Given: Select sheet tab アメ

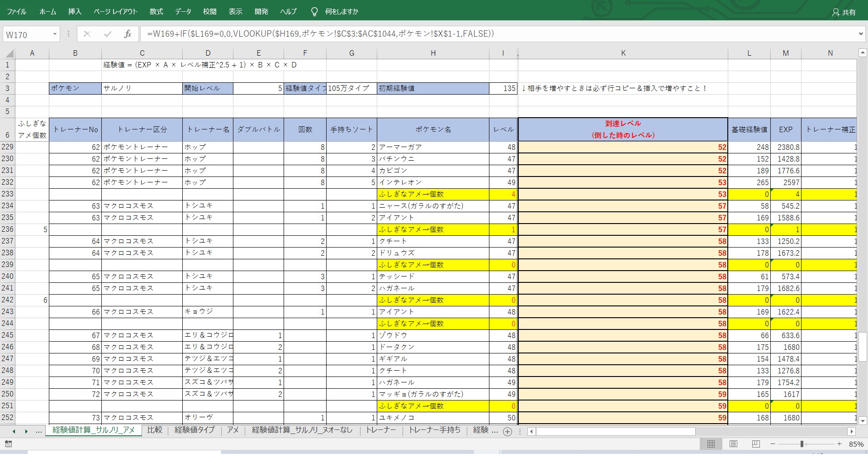Looking at the screenshot, I should [232, 430].
